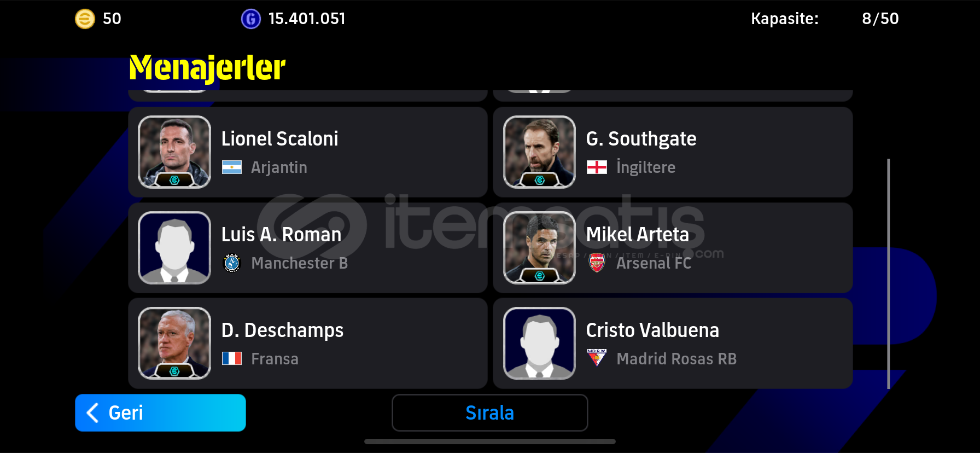Select the Luis A. Roman manager entry
Viewport: 980px width, 453px height.
click(x=308, y=248)
